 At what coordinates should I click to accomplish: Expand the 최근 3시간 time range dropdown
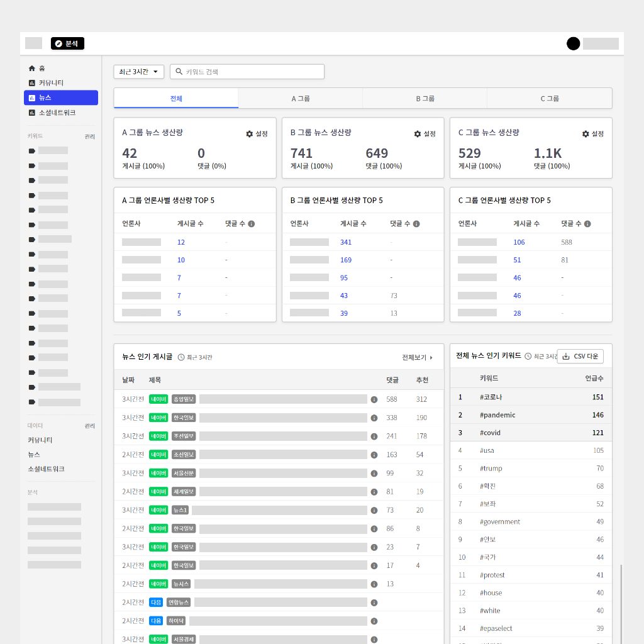pyautogui.click(x=139, y=72)
